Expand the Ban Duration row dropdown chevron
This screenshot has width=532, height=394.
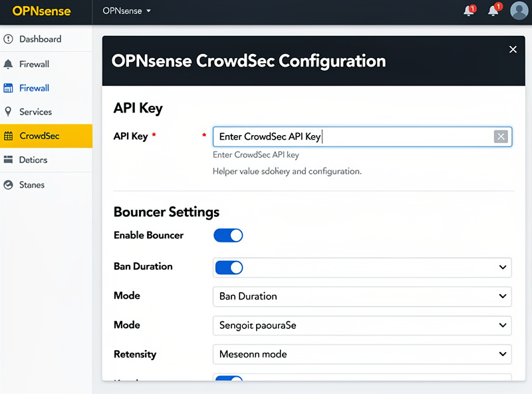(x=503, y=268)
